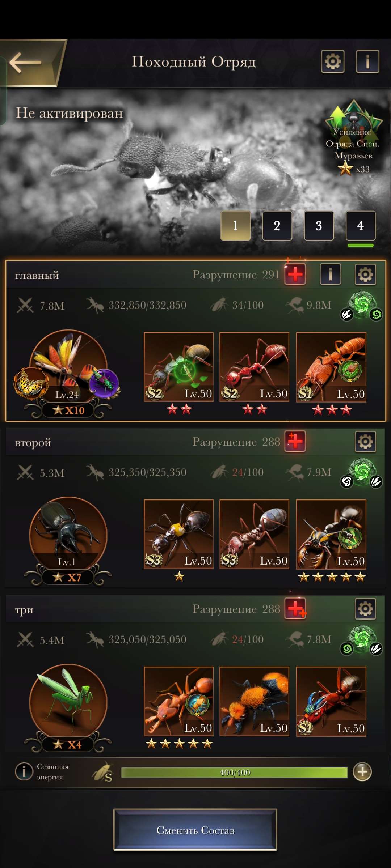The image size is (391, 868).
Task: Open the info icon in the header
Action: (x=367, y=61)
